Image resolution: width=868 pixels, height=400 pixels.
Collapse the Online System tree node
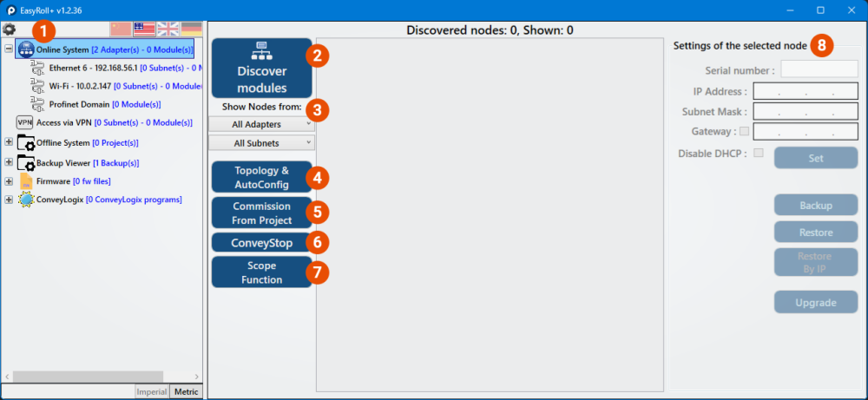[9, 49]
